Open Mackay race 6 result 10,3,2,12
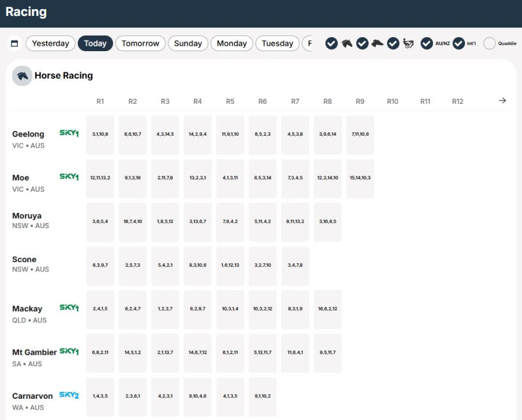Image resolution: width=522 pixels, height=420 pixels. [262, 309]
